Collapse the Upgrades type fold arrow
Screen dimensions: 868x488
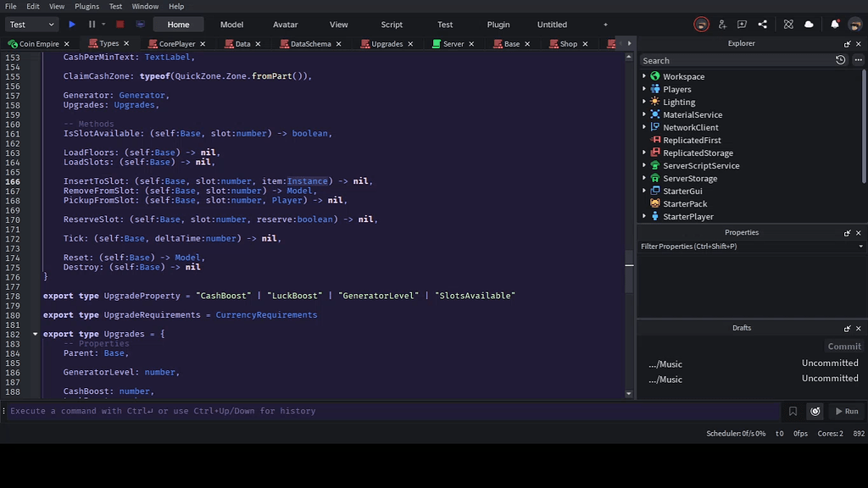(36, 334)
